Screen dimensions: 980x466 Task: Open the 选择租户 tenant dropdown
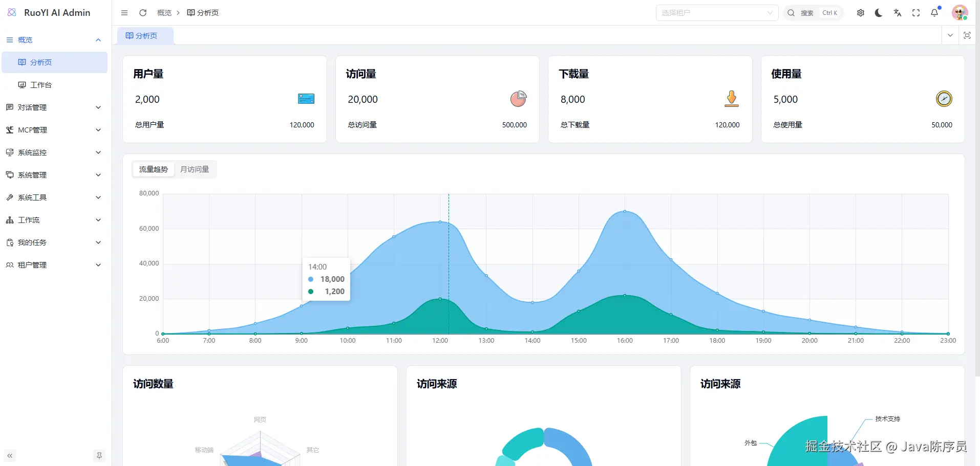point(717,13)
